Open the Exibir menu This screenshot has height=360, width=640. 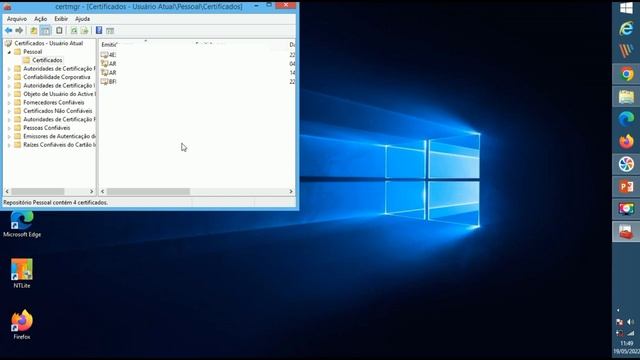point(61,19)
